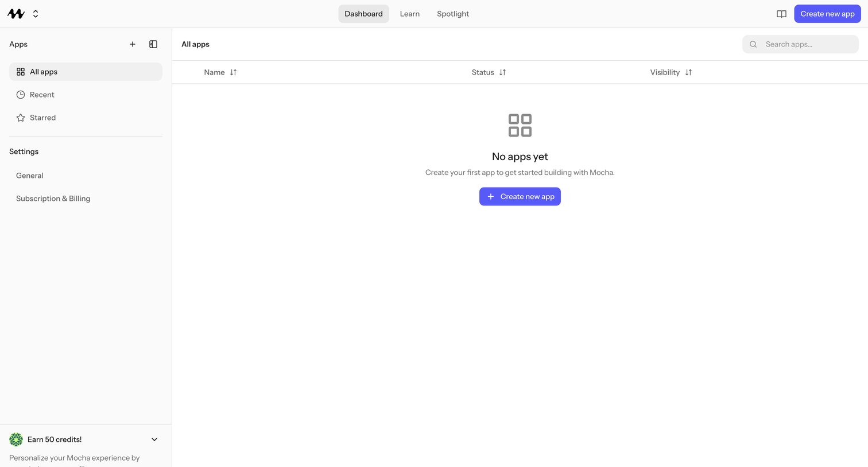Open the workspace switcher chevrons
Viewport: 868px width, 467px height.
(x=36, y=14)
